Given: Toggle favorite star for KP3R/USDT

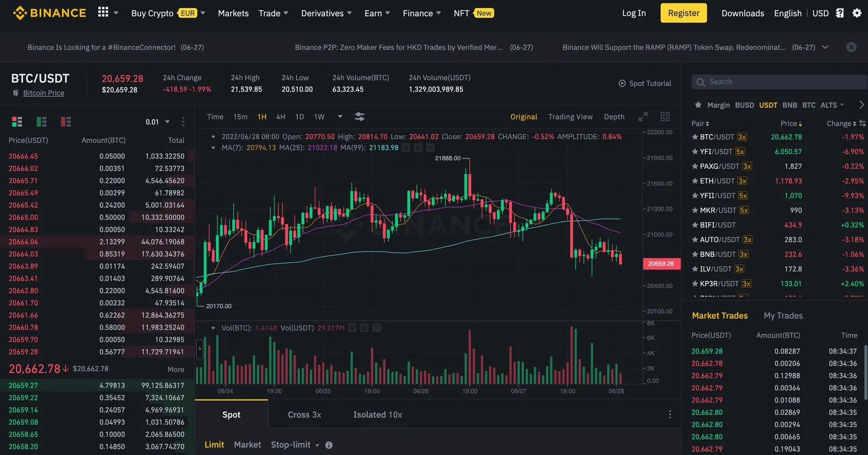Looking at the screenshot, I should 695,283.
